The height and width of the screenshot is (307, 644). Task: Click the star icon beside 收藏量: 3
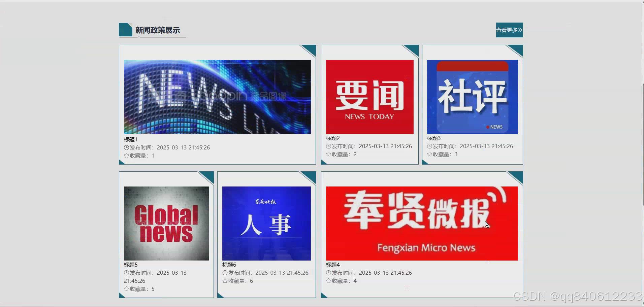[x=429, y=154]
